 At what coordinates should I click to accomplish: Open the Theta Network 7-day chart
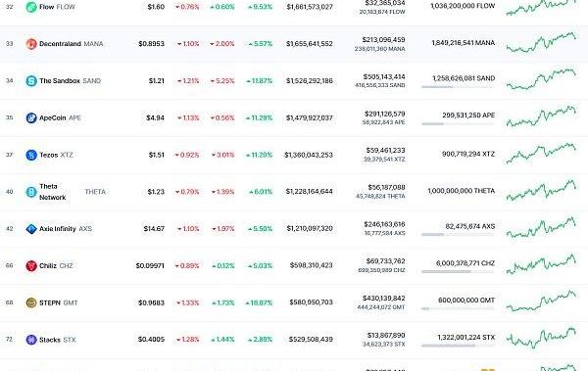point(541,191)
